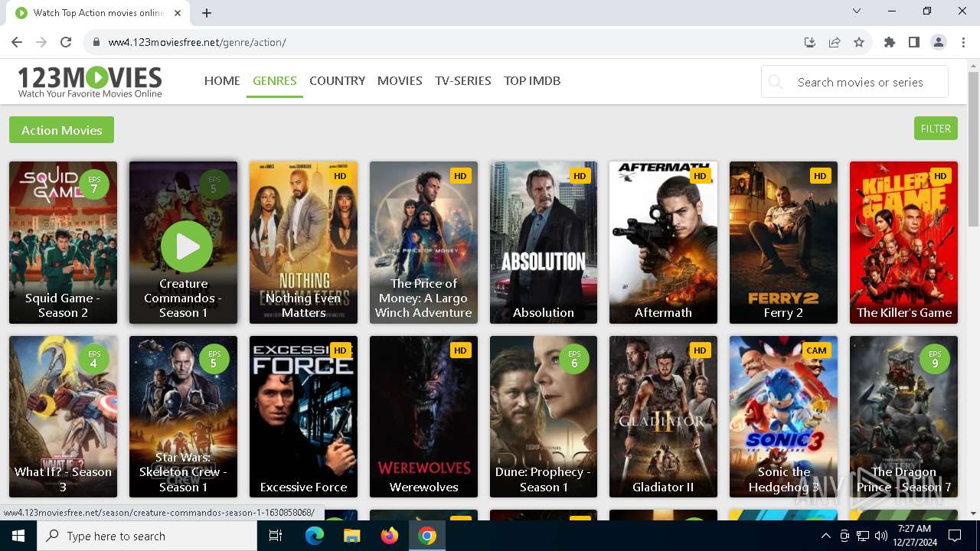Image resolution: width=980 pixels, height=551 pixels.
Task: Open The Killer's Game poster
Action: [x=903, y=243]
